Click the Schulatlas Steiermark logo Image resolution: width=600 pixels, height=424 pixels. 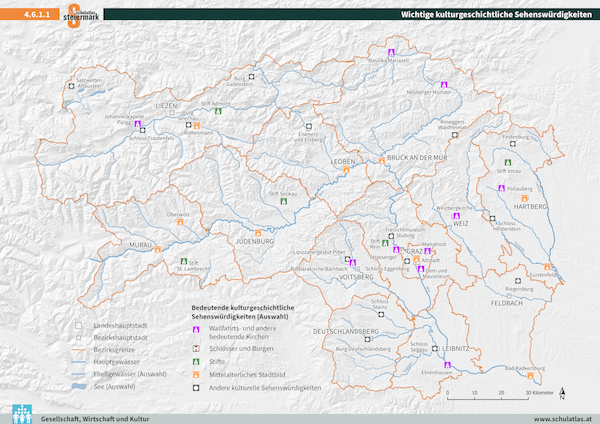click(81, 15)
